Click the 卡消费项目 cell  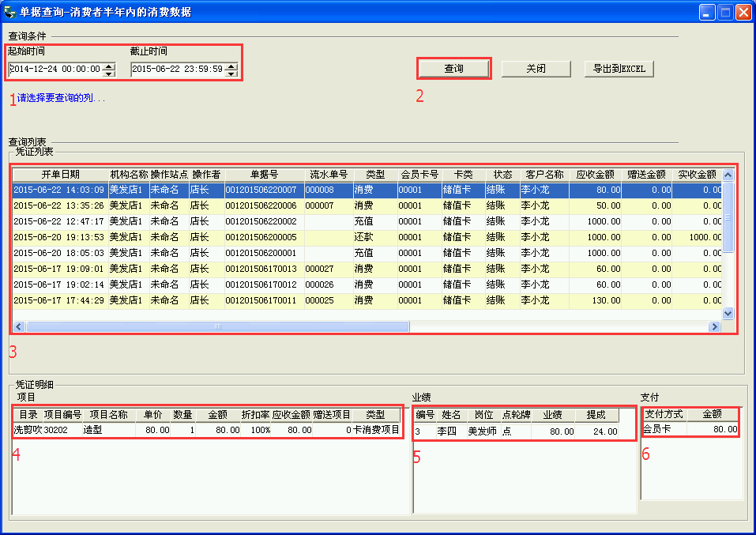click(x=376, y=430)
